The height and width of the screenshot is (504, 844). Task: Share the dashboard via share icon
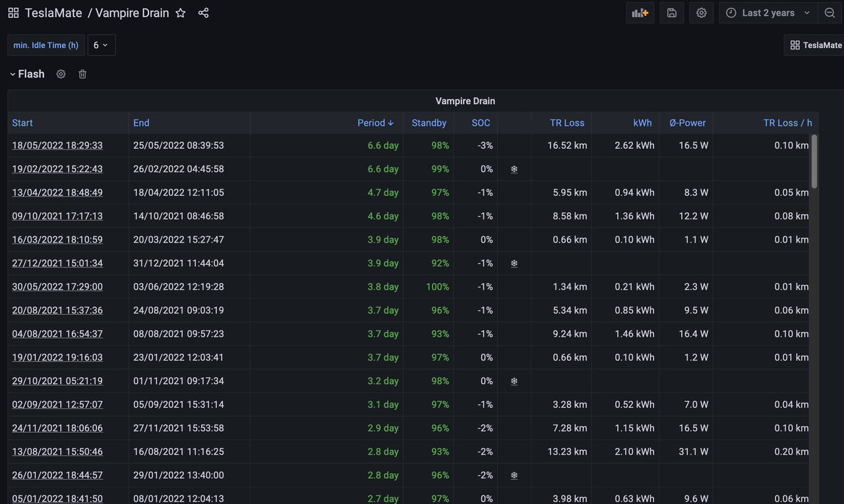[x=203, y=13]
